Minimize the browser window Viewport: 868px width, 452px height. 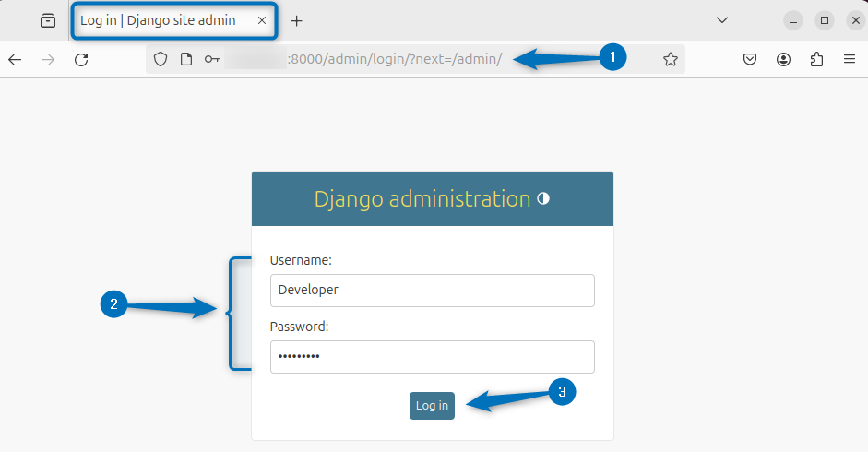792,20
